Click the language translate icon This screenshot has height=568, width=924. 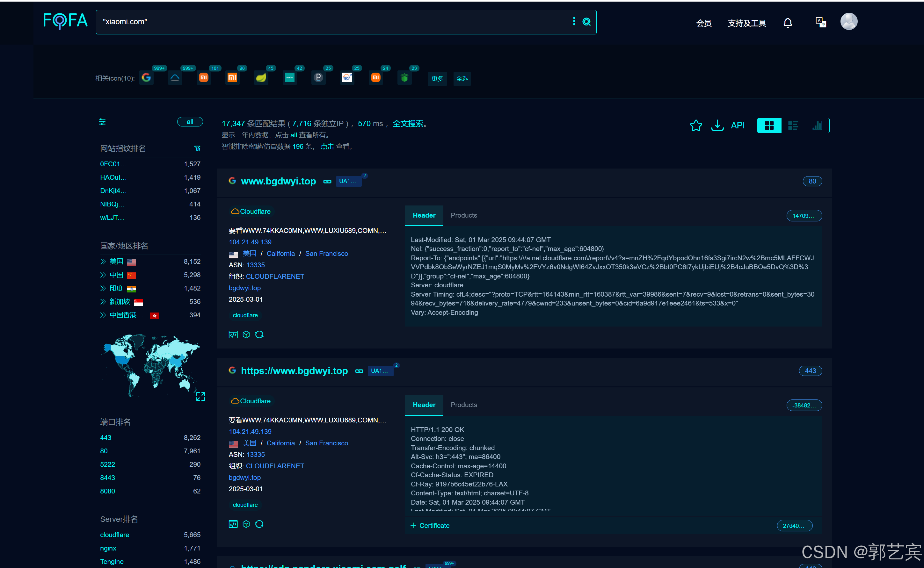click(820, 22)
